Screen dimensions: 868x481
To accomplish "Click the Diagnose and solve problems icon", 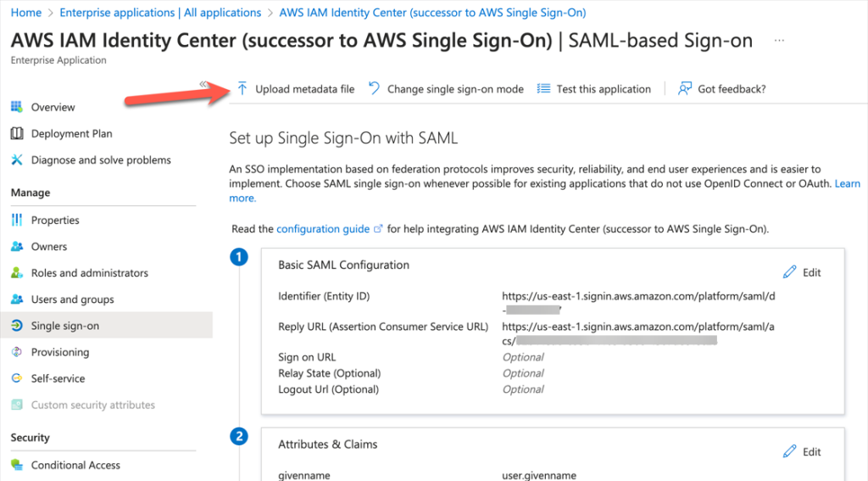I will click(16, 160).
